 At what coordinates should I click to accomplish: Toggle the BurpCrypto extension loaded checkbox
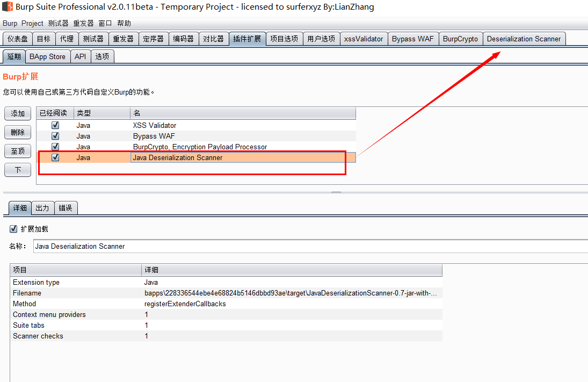55,147
